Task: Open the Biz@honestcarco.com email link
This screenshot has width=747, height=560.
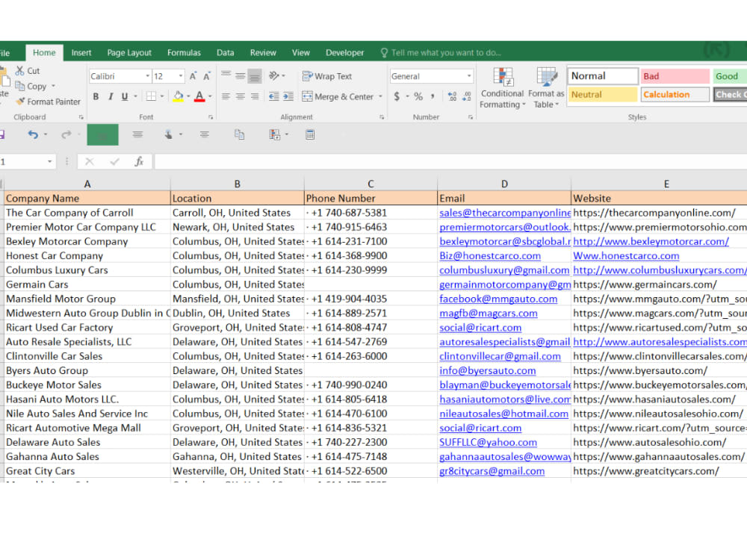Action: (x=490, y=255)
